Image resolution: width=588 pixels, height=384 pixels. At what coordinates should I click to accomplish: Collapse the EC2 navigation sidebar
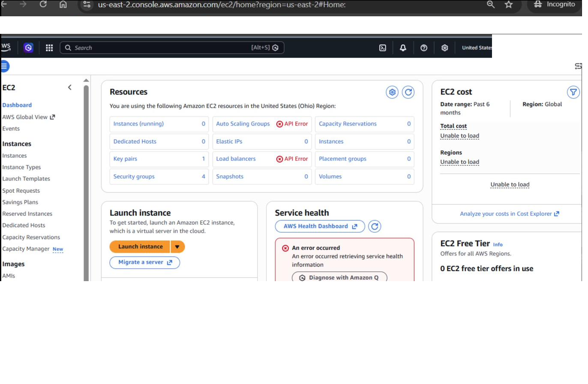point(70,87)
